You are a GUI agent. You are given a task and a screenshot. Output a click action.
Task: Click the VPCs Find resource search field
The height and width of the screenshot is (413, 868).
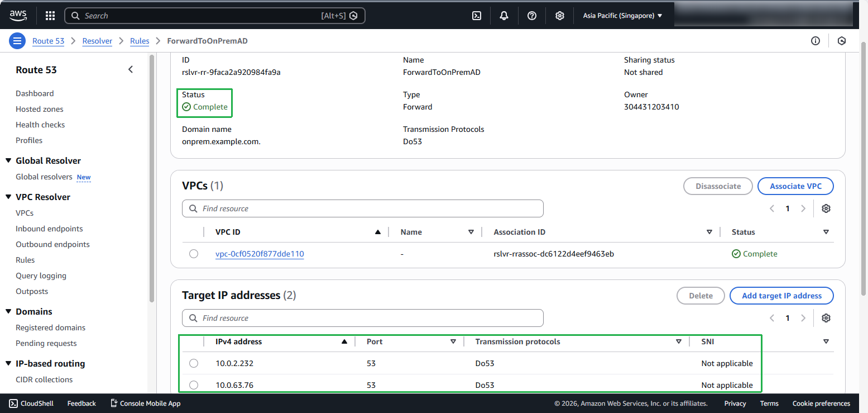coord(363,208)
